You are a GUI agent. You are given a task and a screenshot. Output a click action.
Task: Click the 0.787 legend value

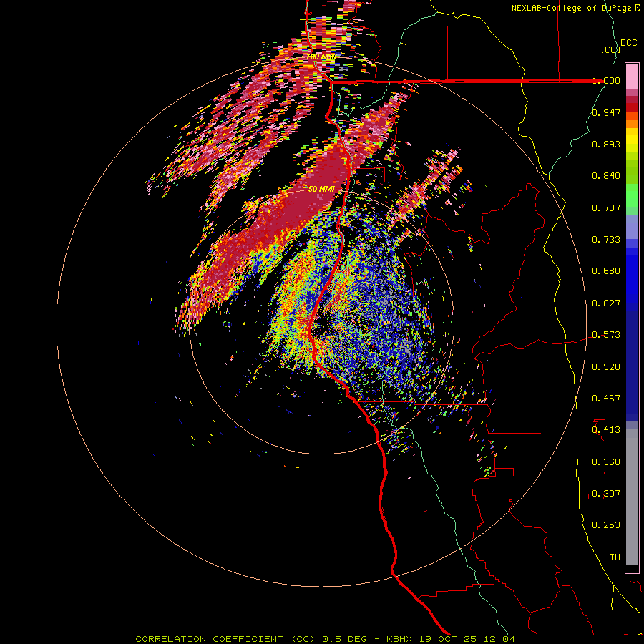[x=606, y=208]
